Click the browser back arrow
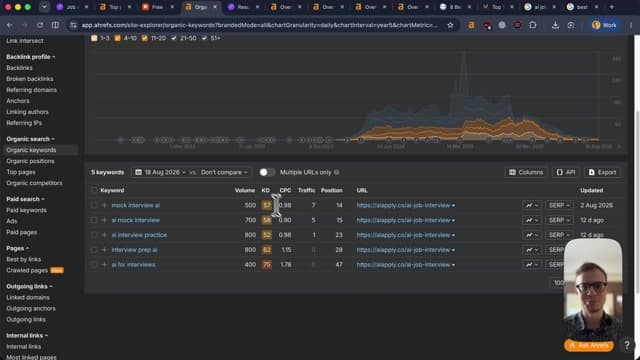Image resolution: width=640 pixels, height=360 pixels. tap(9, 25)
